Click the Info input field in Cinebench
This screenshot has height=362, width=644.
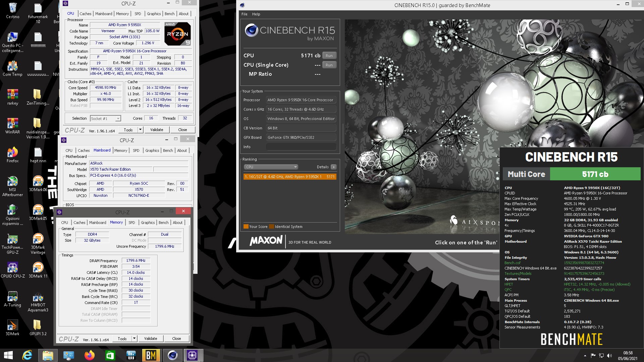click(301, 147)
